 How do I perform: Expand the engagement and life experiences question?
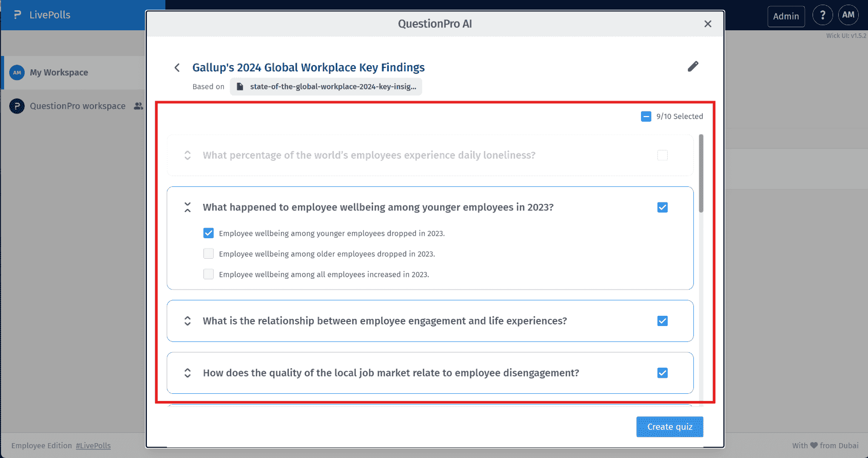pos(187,321)
